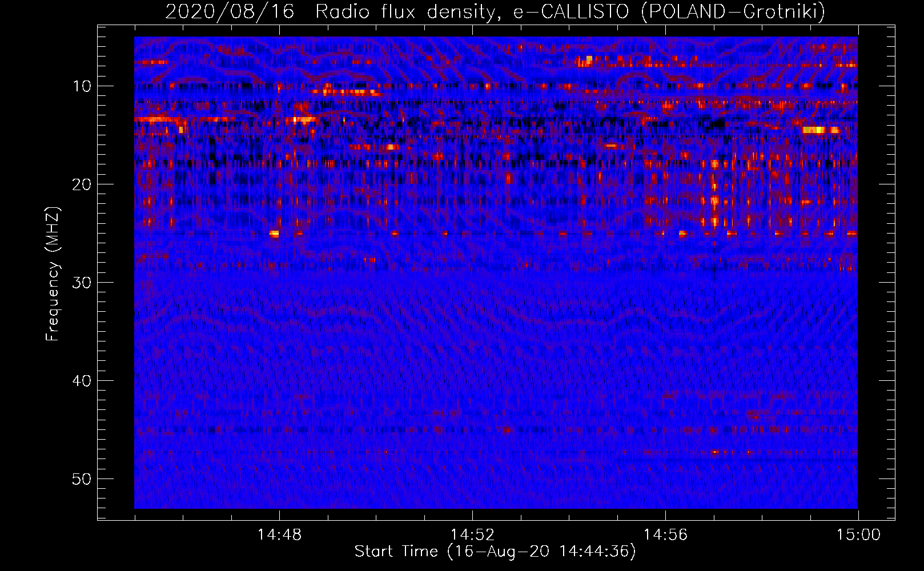Click the frequency tick label "20"

coord(82,184)
